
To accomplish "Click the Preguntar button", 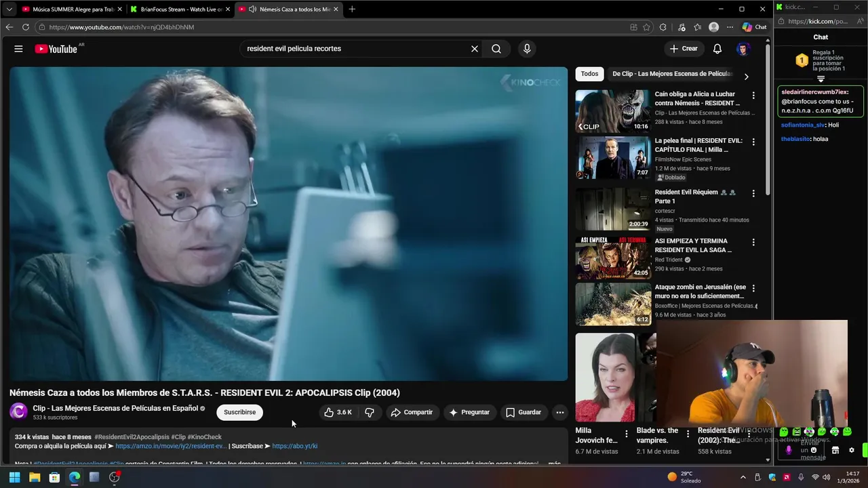I will (469, 412).
